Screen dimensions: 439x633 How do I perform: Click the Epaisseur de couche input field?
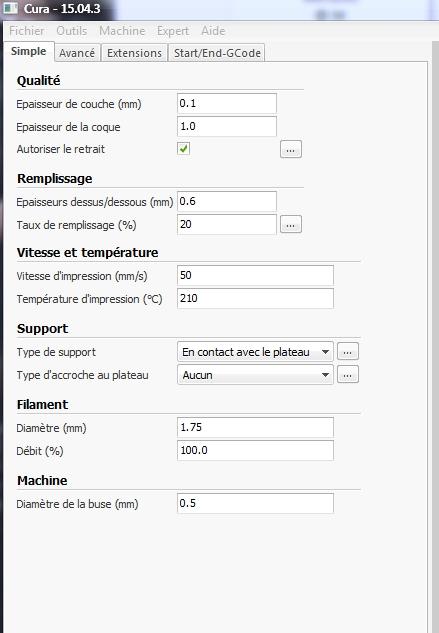[x=227, y=103]
